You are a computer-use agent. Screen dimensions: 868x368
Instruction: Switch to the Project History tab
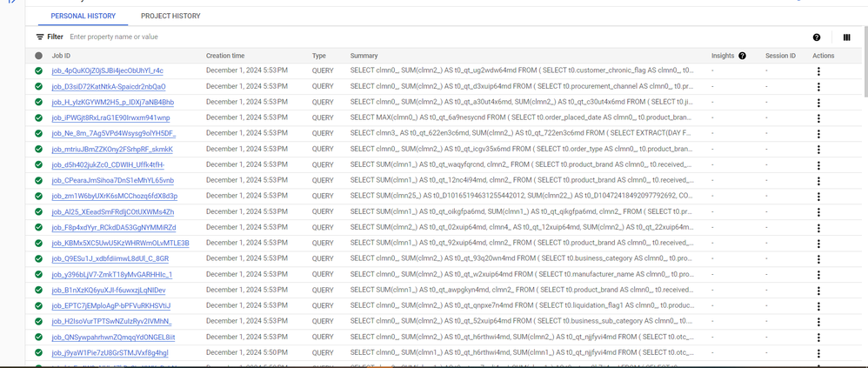[x=170, y=16]
